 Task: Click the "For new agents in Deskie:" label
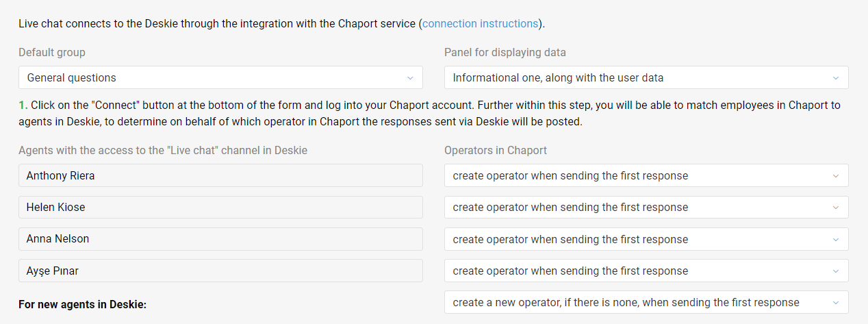[x=83, y=304]
